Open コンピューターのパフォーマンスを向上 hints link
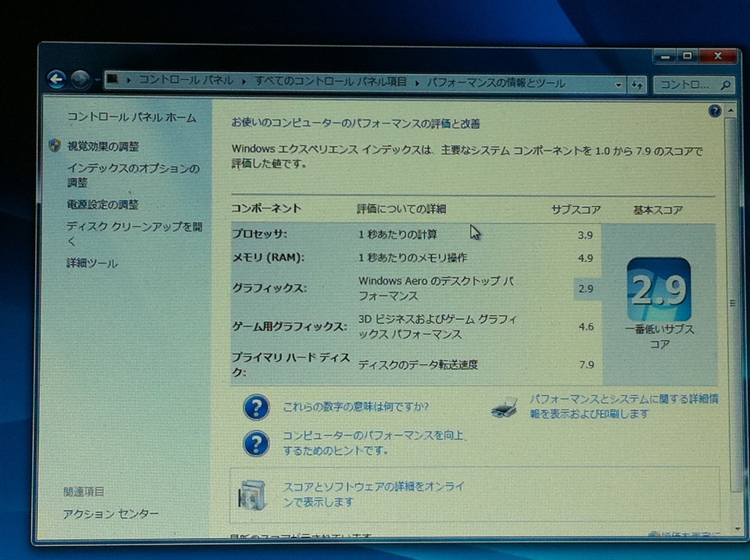 pos(375,443)
